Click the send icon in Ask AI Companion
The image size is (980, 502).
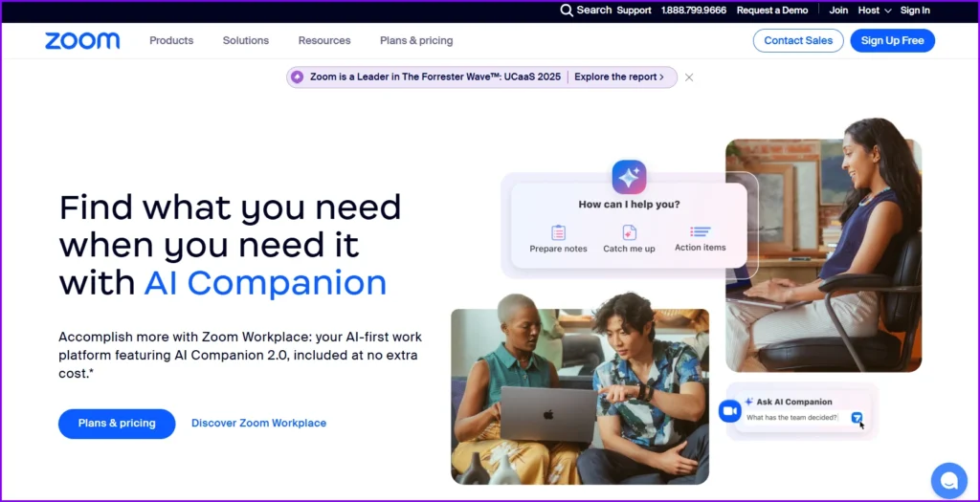pos(857,418)
